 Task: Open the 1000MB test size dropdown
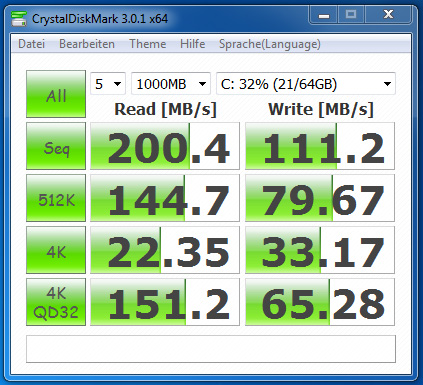click(x=171, y=84)
